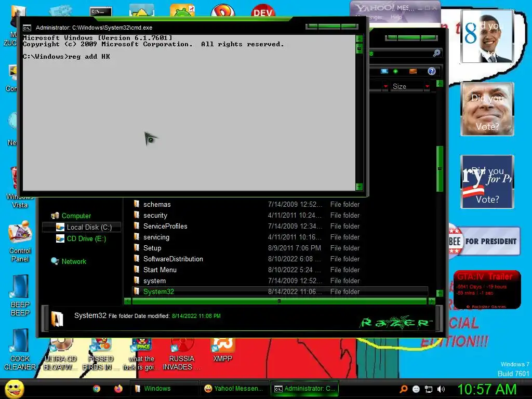Open Google Chrome from the taskbar

click(97, 389)
